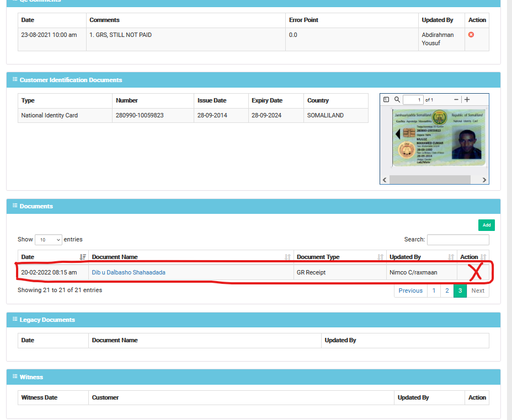The height and width of the screenshot is (420, 512).
Task: Click the Witness section list icon
Action: 15,376
